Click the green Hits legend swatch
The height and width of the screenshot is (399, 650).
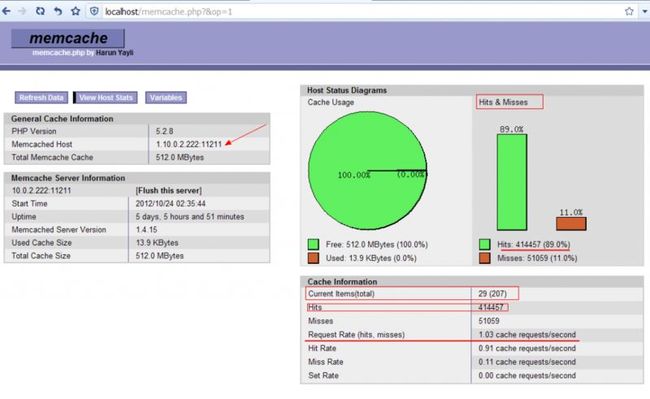[485, 244]
